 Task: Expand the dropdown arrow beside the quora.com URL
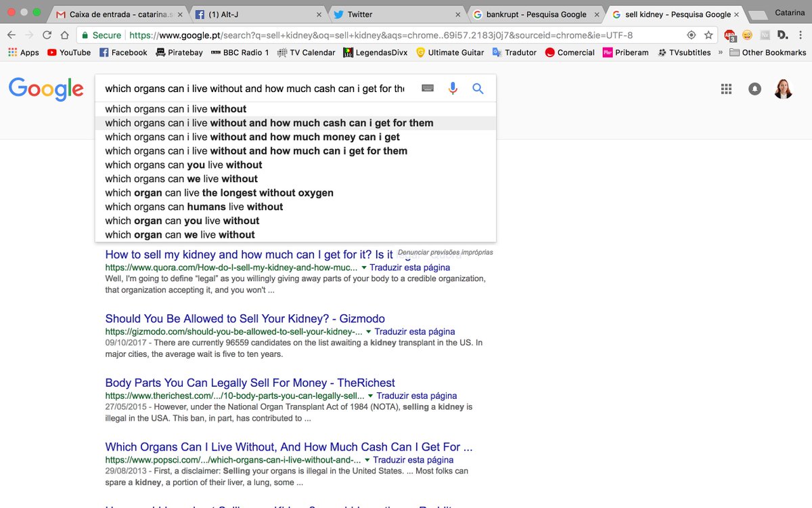363,268
